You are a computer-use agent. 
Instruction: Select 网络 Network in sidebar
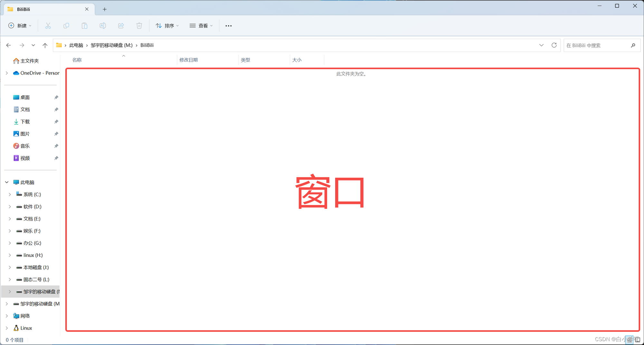coord(22,316)
